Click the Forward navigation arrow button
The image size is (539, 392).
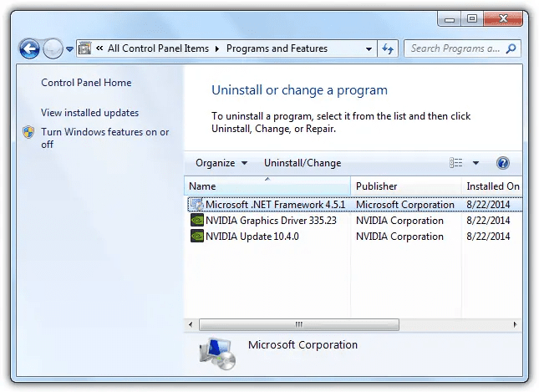(x=53, y=48)
